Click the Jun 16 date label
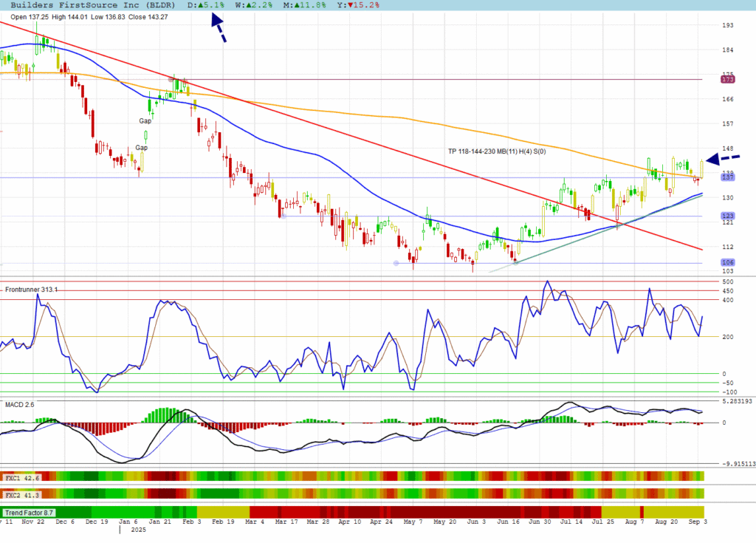The width and height of the screenshot is (756, 543). (x=509, y=522)
